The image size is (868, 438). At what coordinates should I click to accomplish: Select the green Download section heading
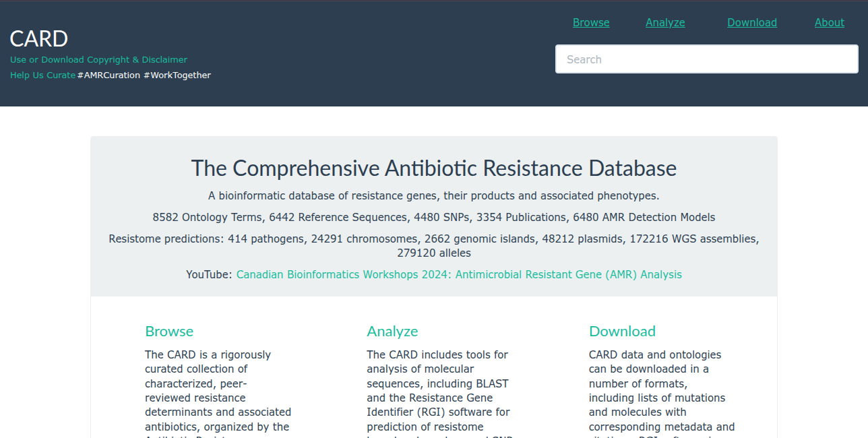[x=622, y=331]
